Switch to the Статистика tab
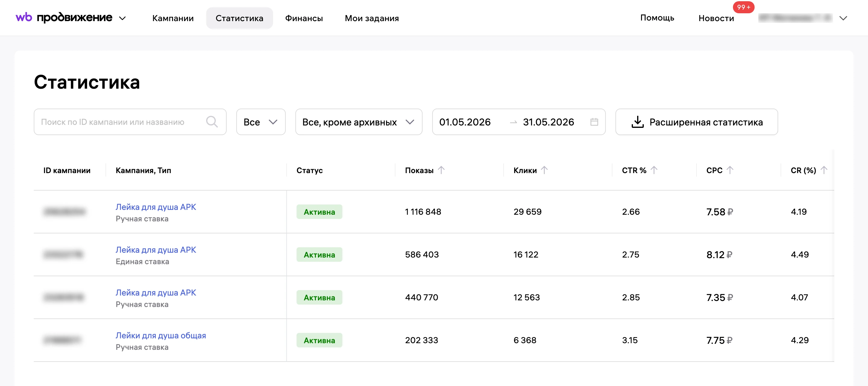Viewport: 868px width, 386px height. pyautogui.click(x=239, y=18)
